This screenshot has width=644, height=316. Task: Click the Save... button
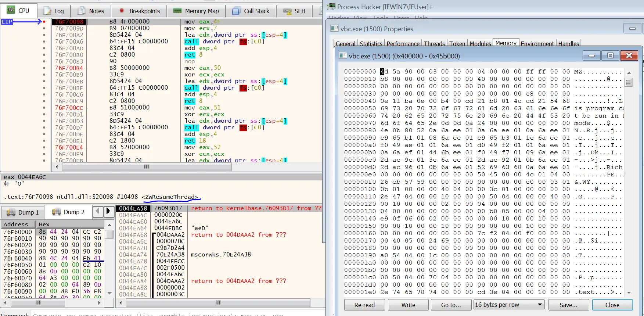click(x=568, y=305)
